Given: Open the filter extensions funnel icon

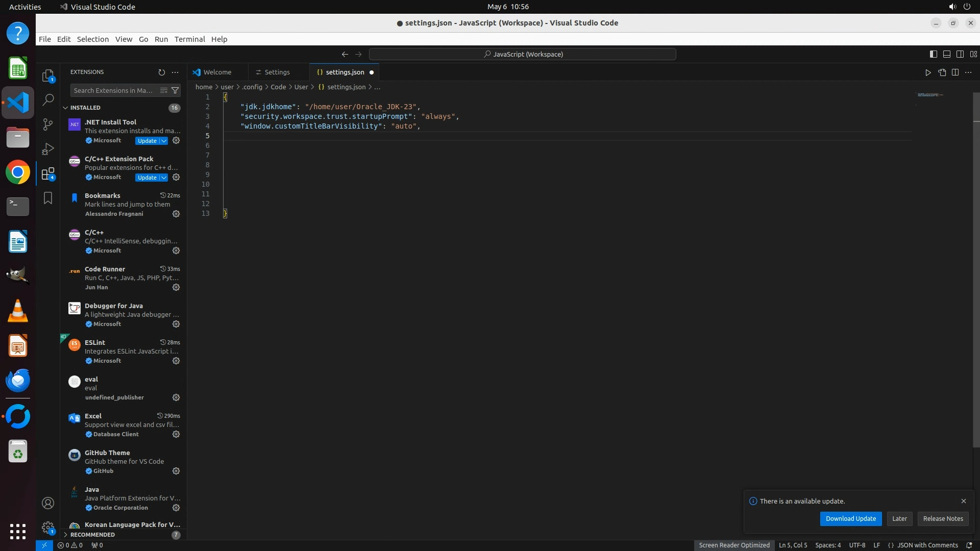Looking at the screenshot, I should tap(175, 90).
